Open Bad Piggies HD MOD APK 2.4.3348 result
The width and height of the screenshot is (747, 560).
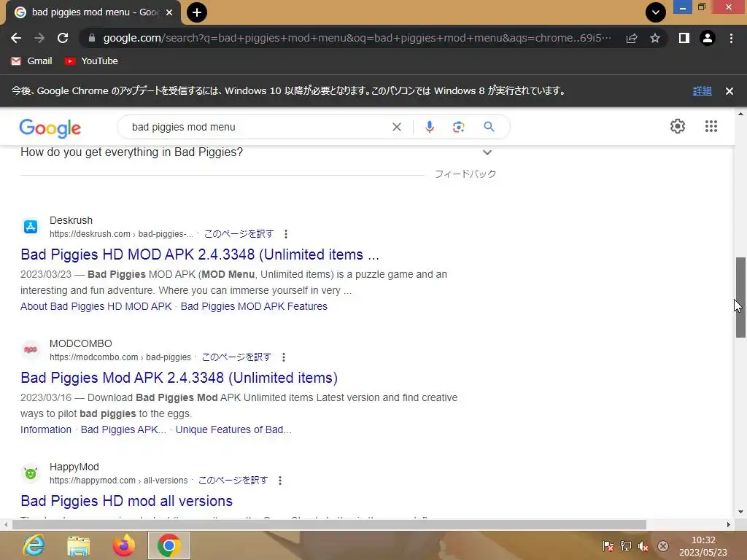point(200,254)
